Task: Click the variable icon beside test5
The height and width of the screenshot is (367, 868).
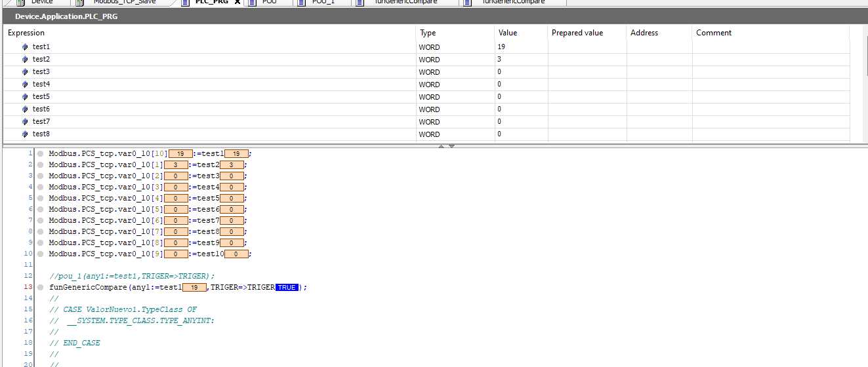Action: click(25, 97)
